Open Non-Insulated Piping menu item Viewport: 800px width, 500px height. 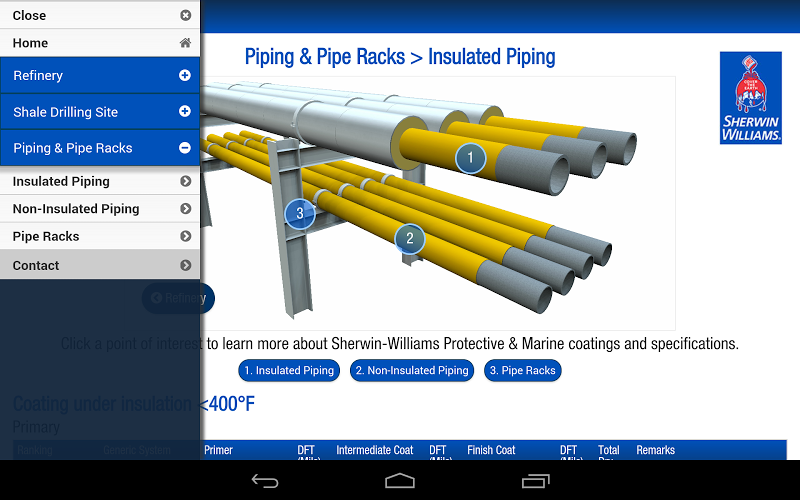[100, 209]
